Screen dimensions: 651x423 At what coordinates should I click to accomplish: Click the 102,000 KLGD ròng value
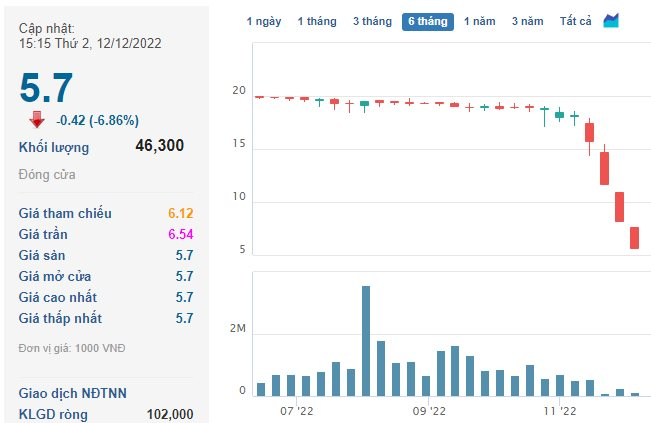click(x=170, y=414)
